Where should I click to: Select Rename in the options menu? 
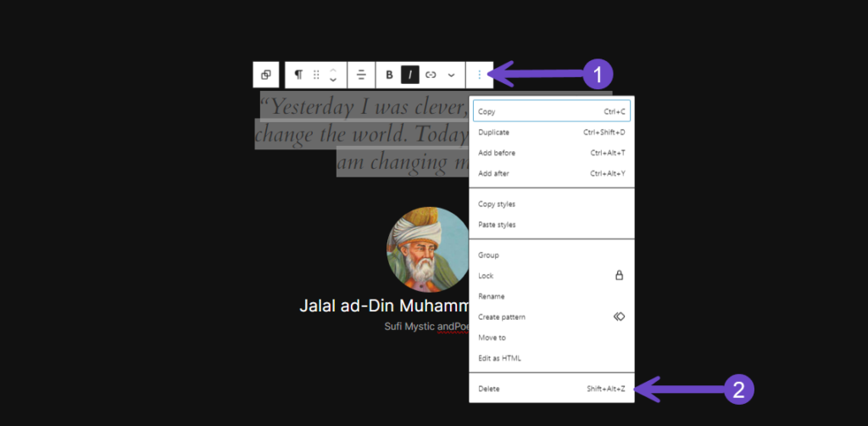(551, 296)
